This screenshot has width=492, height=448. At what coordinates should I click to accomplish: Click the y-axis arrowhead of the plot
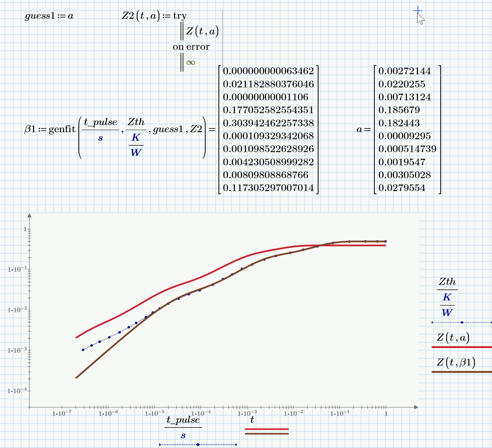point(29,215)
